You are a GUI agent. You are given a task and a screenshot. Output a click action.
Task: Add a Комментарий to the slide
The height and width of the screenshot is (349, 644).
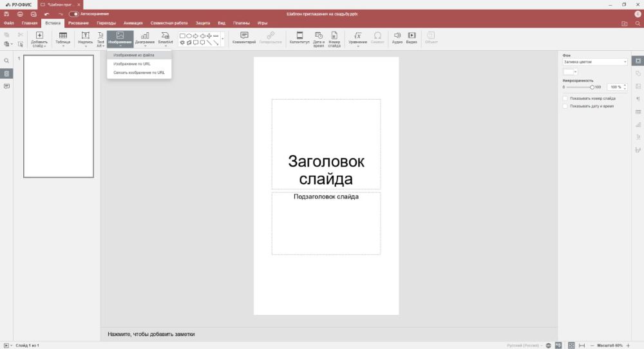(x=244, y=36)
